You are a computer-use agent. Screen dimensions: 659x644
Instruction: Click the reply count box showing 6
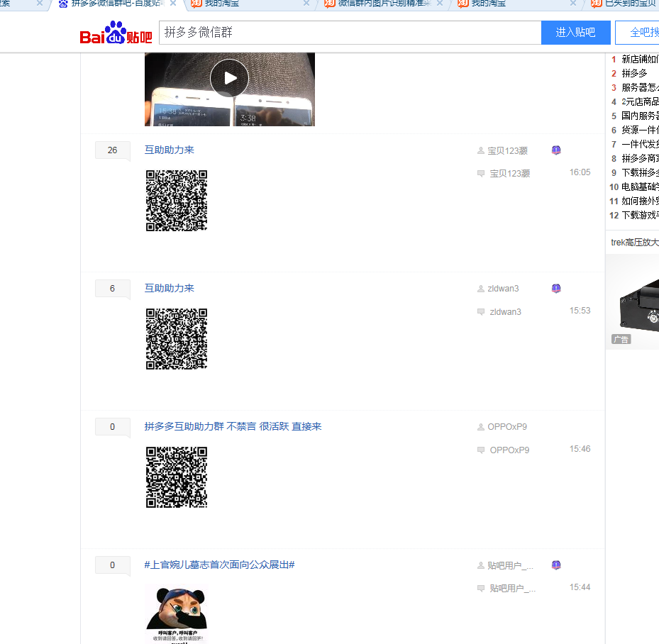pyautogui.click(x=112, y=288)
